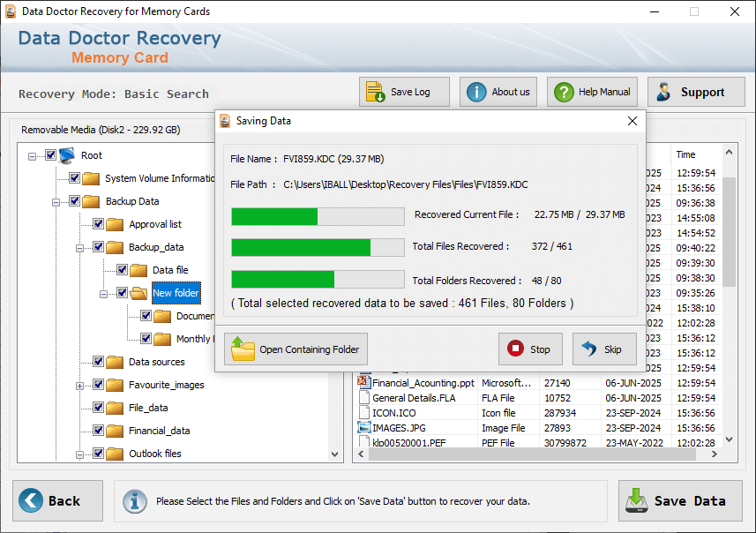Click the Total Files Recovered progress bar
Screen dimensions: 756x533
point(318,247)
